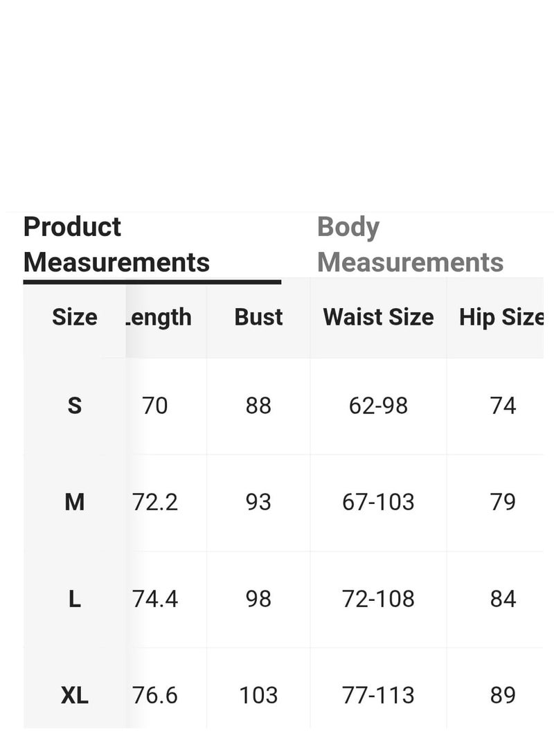This screenshot has width=554, height=756.
Task: Click the bust value 88
Action: [258, 406]
